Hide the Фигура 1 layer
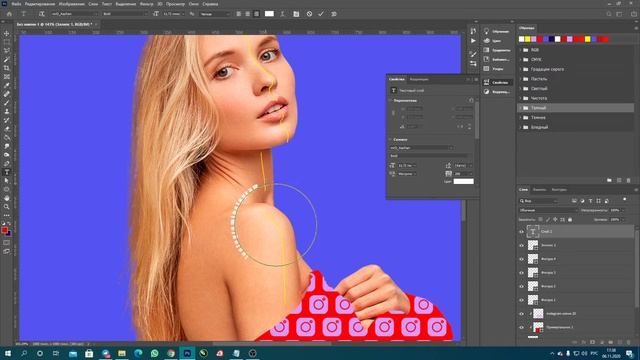Viewport: 640px width, 360px height. [521, 300]
